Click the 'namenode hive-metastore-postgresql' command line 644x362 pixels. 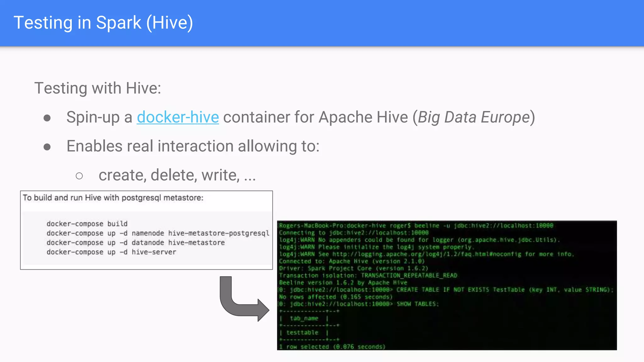coord(158,233)
